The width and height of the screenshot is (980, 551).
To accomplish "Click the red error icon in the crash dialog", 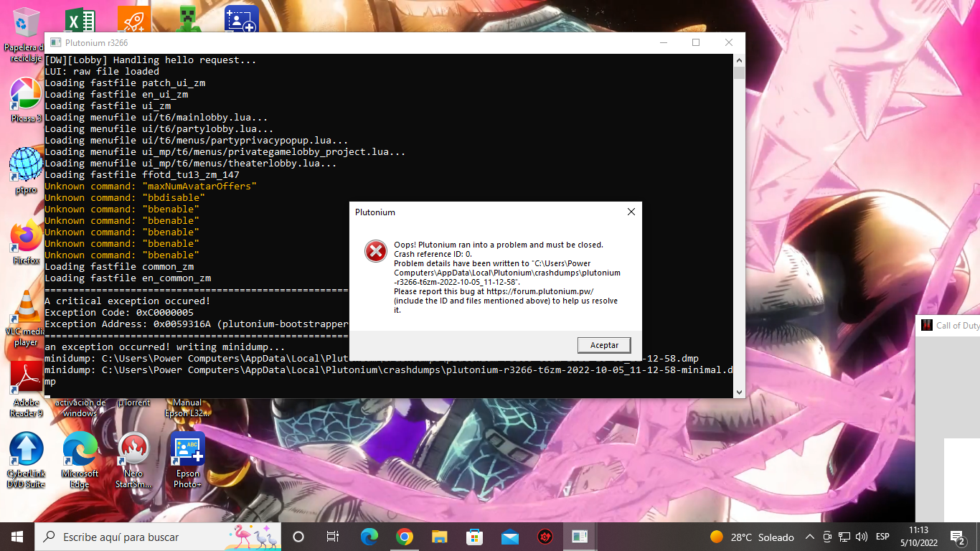I will (376, 251).
